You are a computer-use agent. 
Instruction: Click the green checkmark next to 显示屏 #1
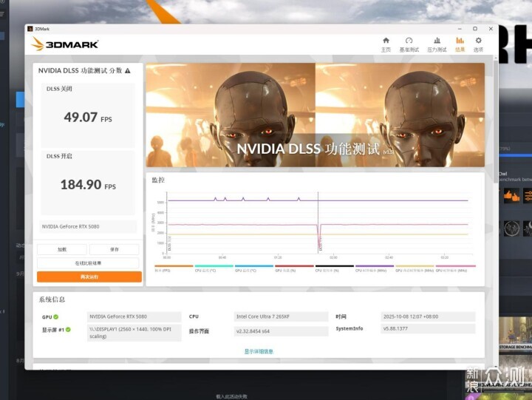pyautogui.click(x=68, y=329)
